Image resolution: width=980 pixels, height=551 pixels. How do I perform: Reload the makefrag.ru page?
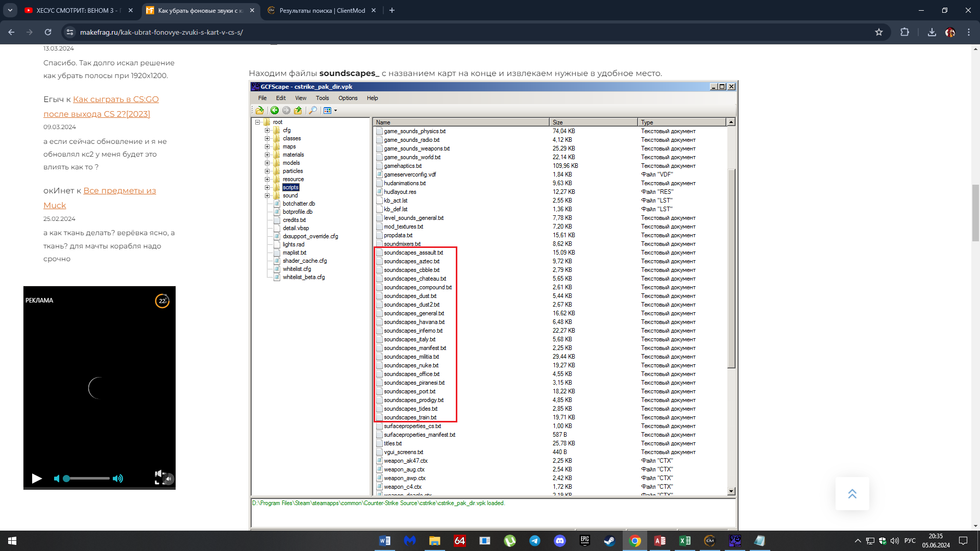click(x=48, y=32)
